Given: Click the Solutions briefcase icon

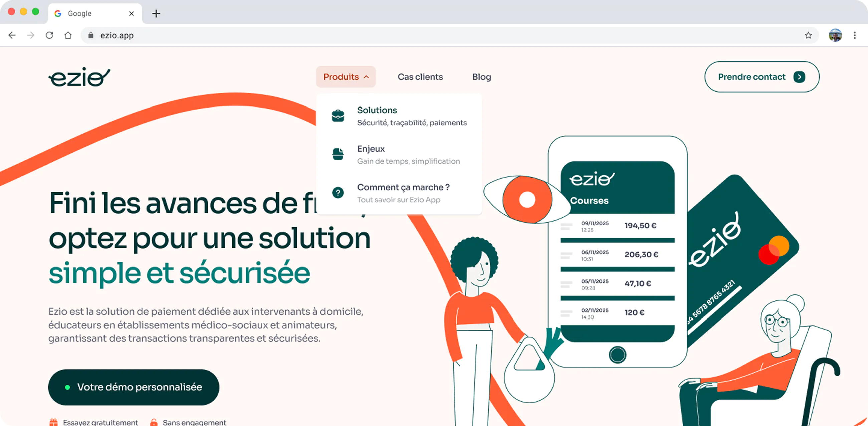Looking at the screenshot, I should [x=338, y=116].
